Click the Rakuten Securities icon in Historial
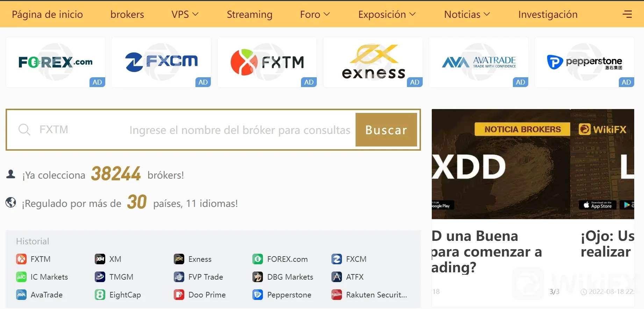This screenshot has width=644, height=309. 337,295
